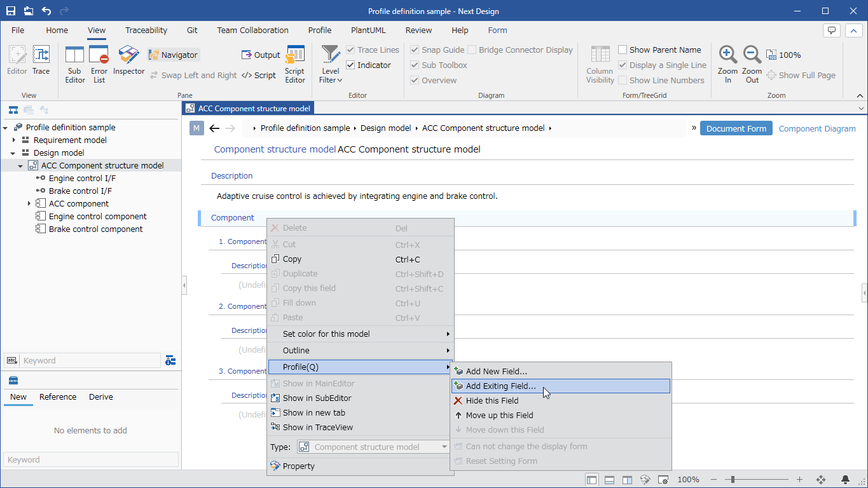
Task: Toggle the Trace Lines checkbox
Action: 350,50
